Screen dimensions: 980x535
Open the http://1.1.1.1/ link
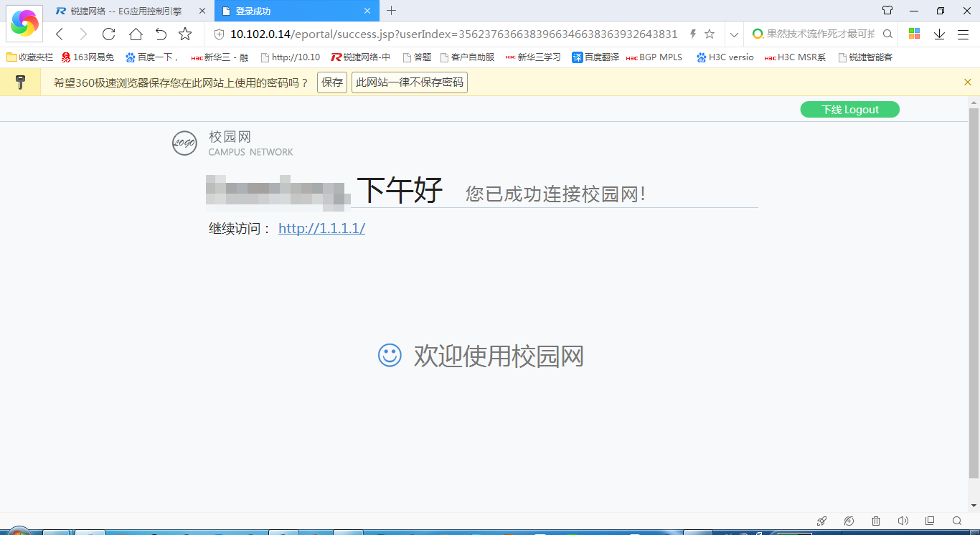[321, 228]
